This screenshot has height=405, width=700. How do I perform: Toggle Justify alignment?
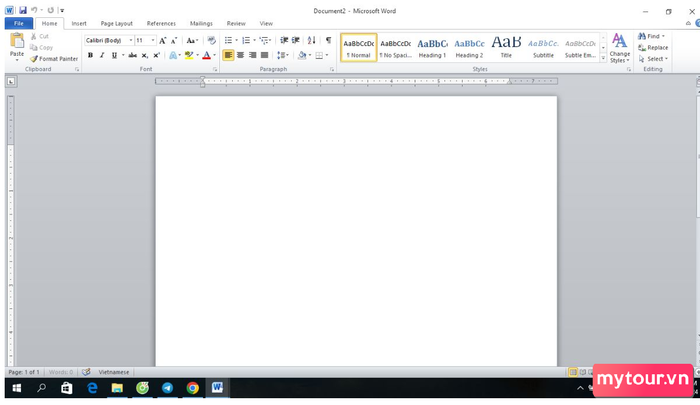pos(264,55)
